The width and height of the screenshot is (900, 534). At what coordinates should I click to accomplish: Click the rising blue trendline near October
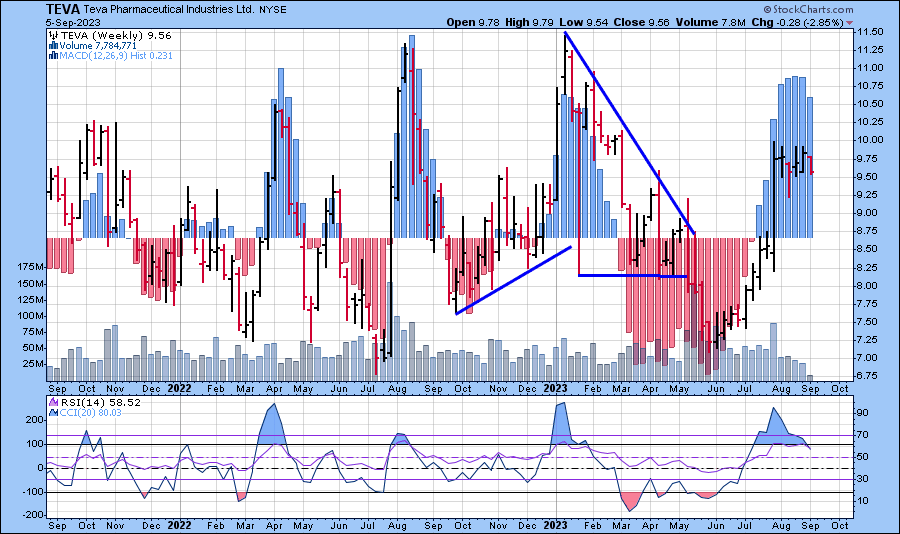tap(513, 280)
